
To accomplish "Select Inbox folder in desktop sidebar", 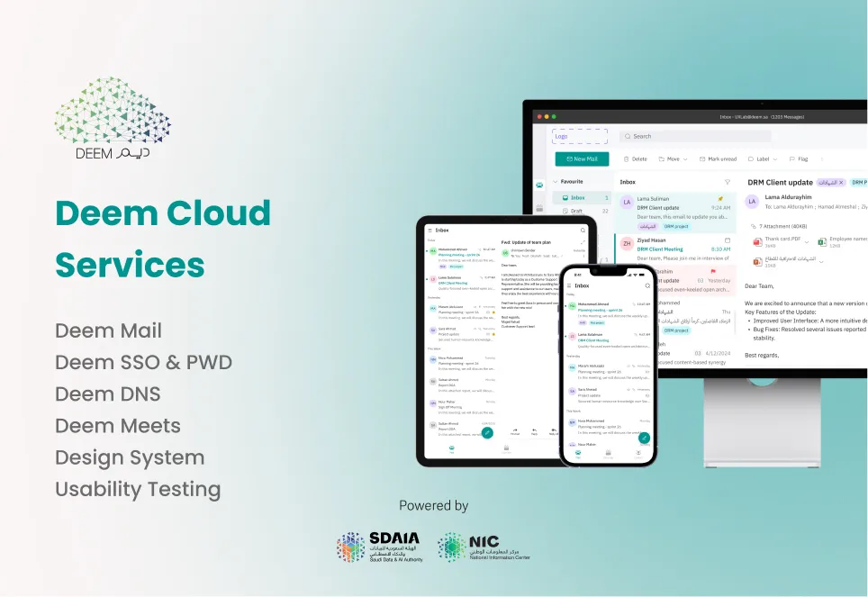I will click(581, 198).
